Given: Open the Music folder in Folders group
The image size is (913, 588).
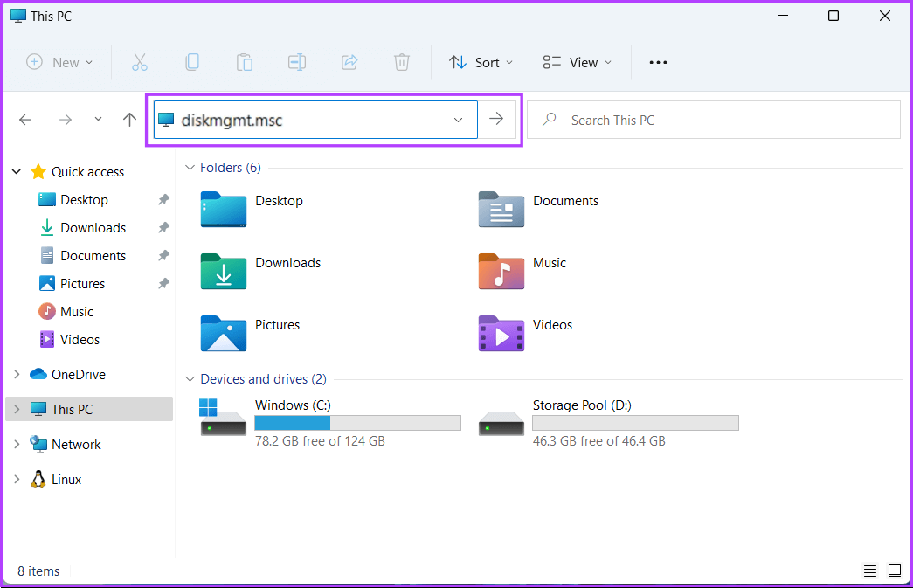Looking at the screenshot, I should 501,272.
